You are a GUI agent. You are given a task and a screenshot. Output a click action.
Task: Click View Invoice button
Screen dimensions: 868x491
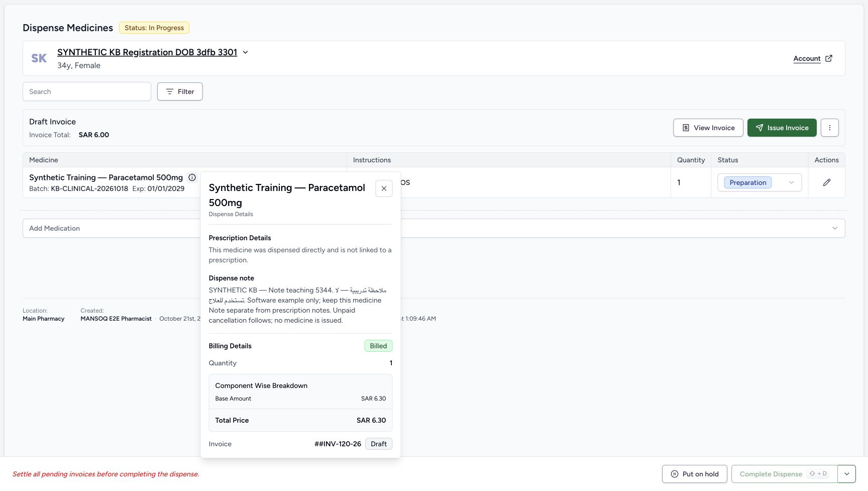pos(708,128)
